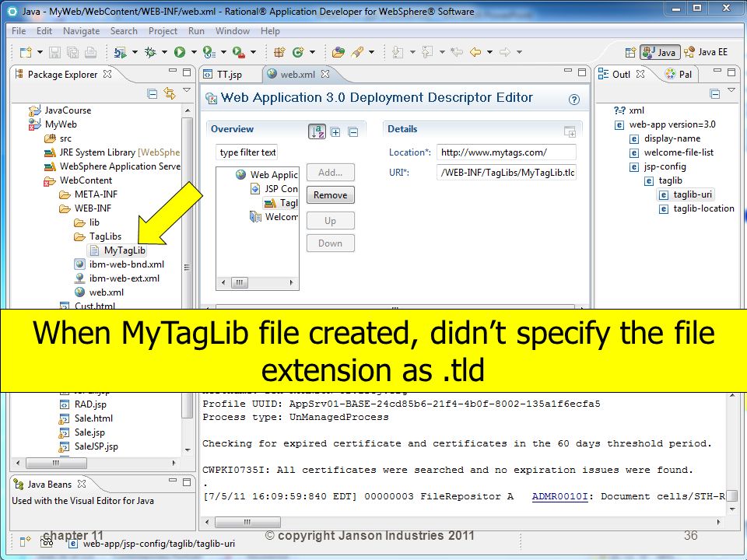This screenshot has width=747, height=560.
Task: Open the Project menu
Action: click(x=163, y=31)
